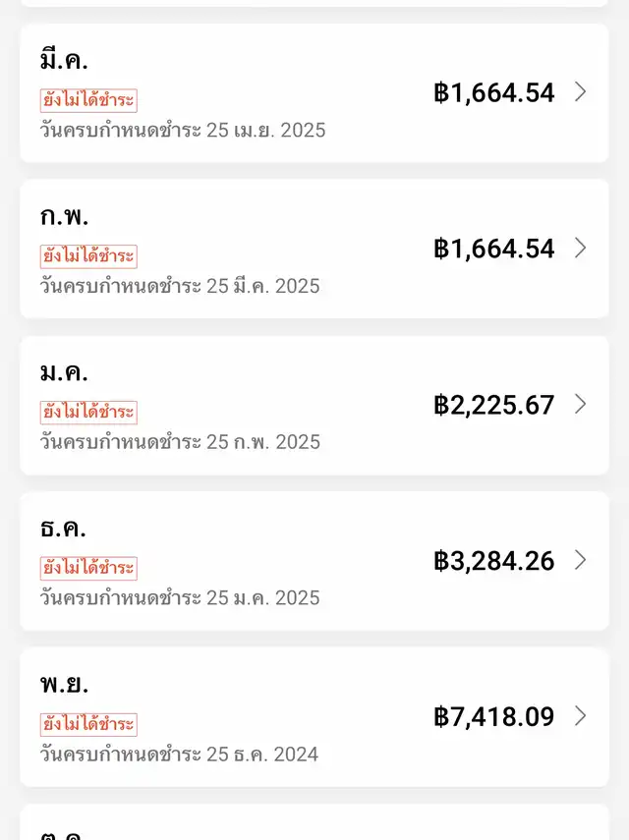This screenshot has width=629, height=840.
Task: Open bill due 25 ธ.ค. 2024
Action: [x=314, y=717]
